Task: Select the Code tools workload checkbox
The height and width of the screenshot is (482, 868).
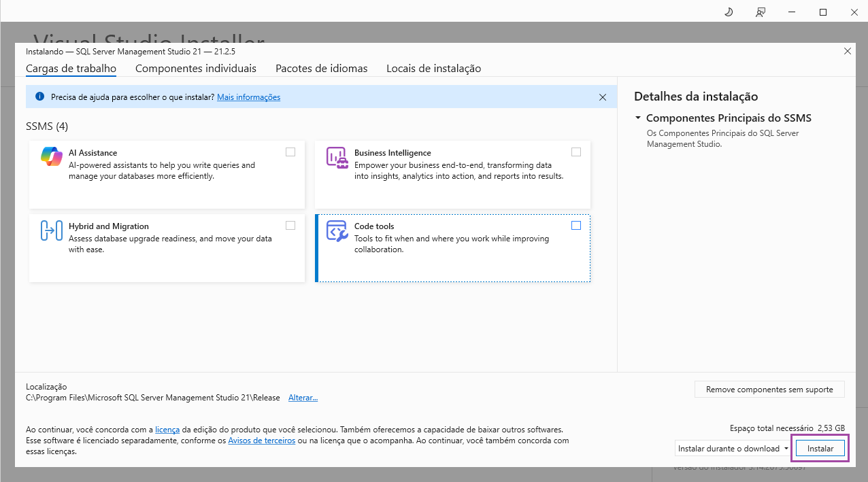Action: 576,226
